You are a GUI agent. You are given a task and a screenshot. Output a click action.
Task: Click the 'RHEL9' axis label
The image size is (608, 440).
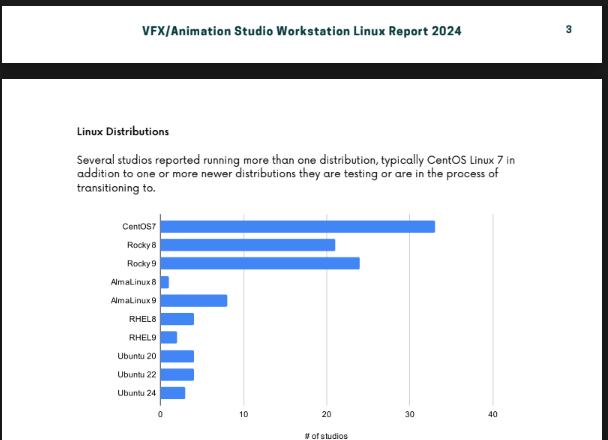tap(143, 338)
